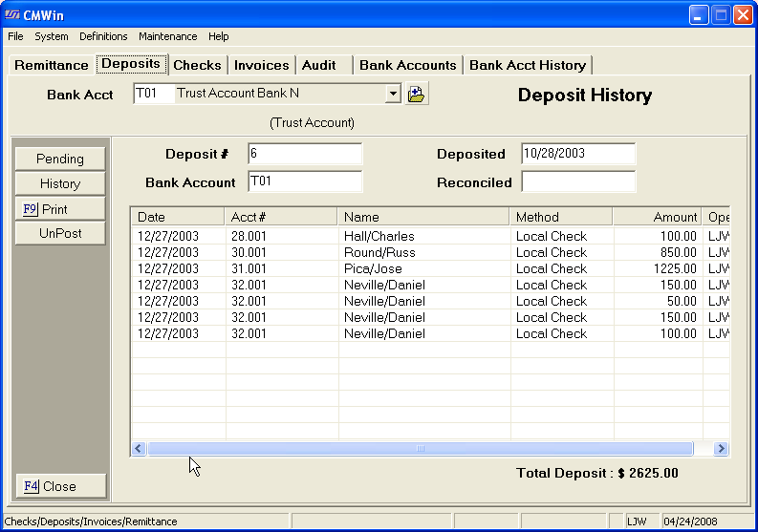758x532 pixels.
Task: Click the Deposit # input field
Action: click(304, 154)
